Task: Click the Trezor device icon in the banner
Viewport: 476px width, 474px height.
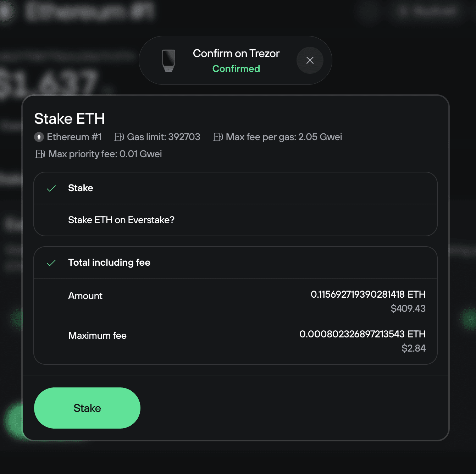Action: point(168,60)
